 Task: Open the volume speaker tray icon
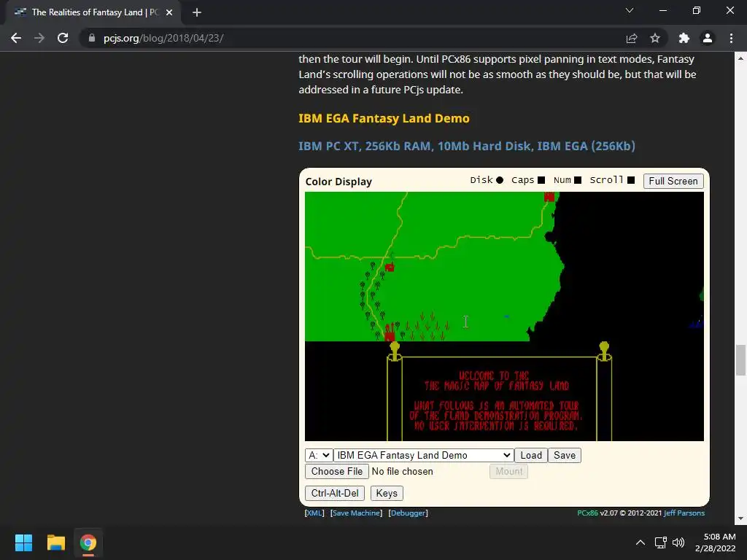pyautogui.click(x=678, y=542)
